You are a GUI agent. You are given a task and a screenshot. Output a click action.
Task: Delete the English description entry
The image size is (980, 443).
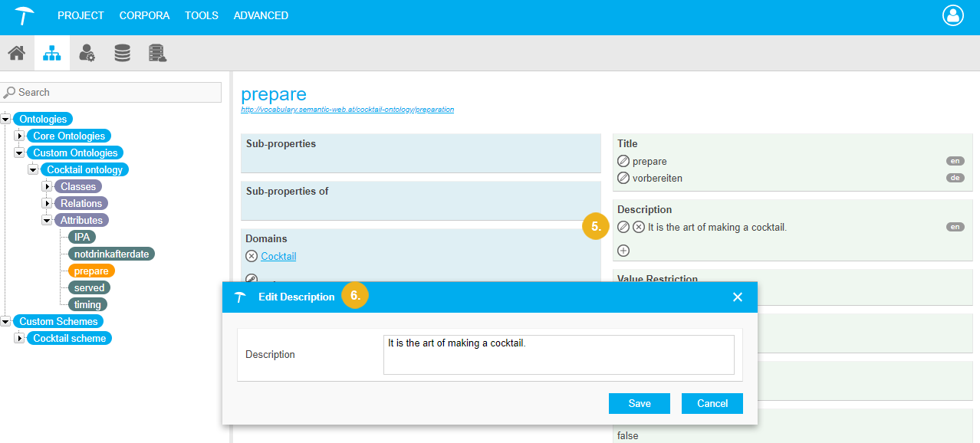pyautogui.click(x=638, y=227)
